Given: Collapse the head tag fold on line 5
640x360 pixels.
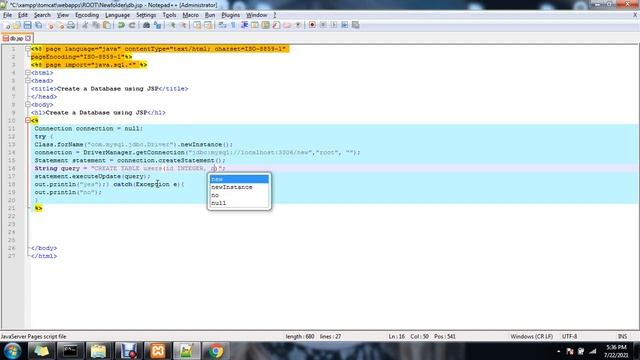Looking at the screenshot, I should click(28, 80).
